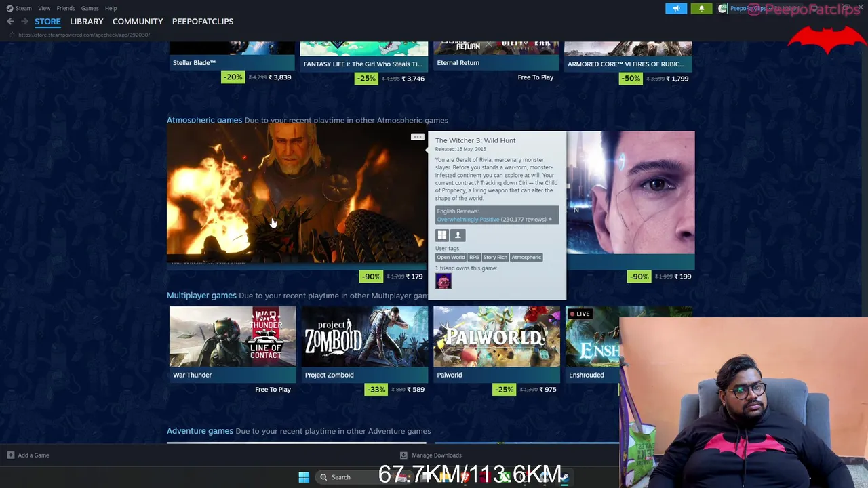Click Eternal Return's Free To Play label
Image resolution: width=868 pixels, height=488 pixels.
(x=536, y=77)
